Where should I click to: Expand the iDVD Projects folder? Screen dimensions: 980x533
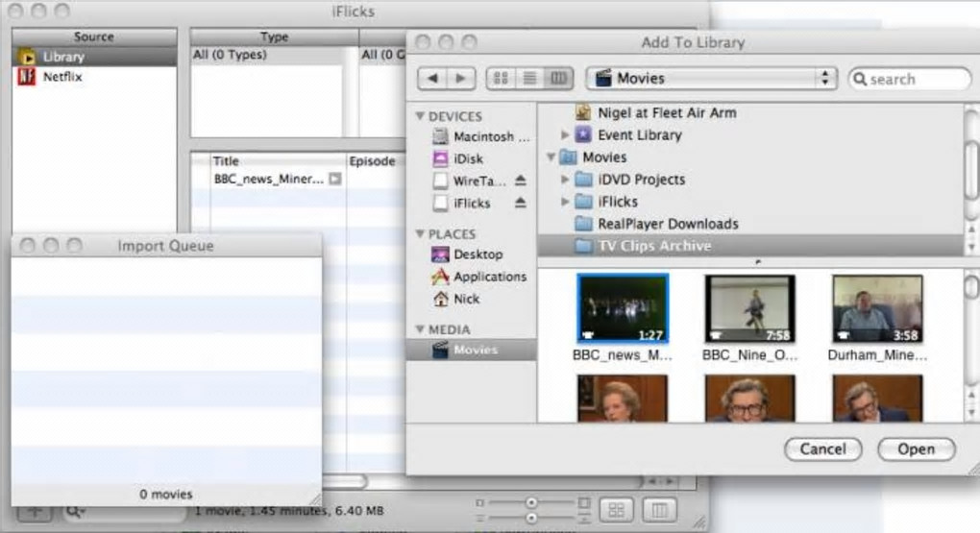(x=565, y=180)
